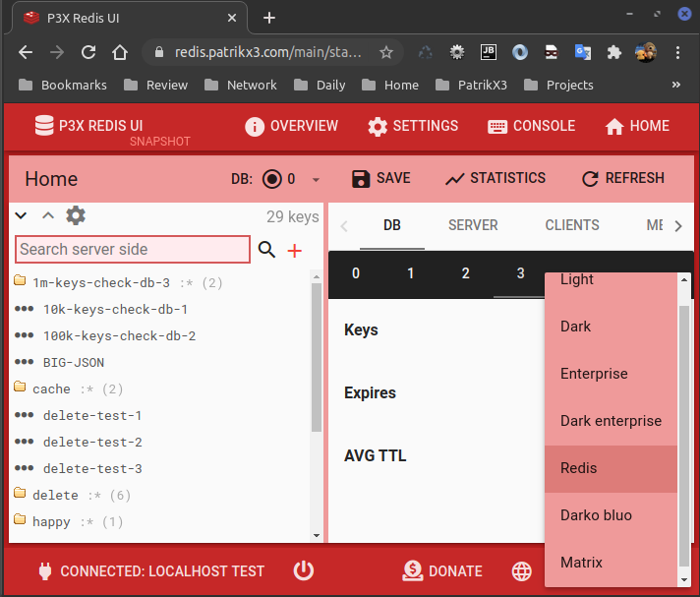Select database tab 0

tap(356, 273)
